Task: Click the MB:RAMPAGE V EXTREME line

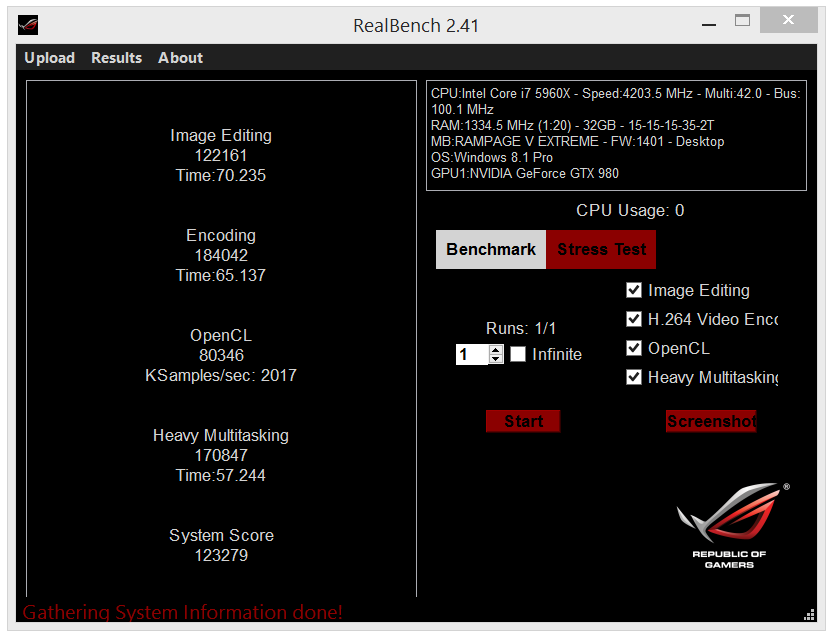Action: coord(577,142)
